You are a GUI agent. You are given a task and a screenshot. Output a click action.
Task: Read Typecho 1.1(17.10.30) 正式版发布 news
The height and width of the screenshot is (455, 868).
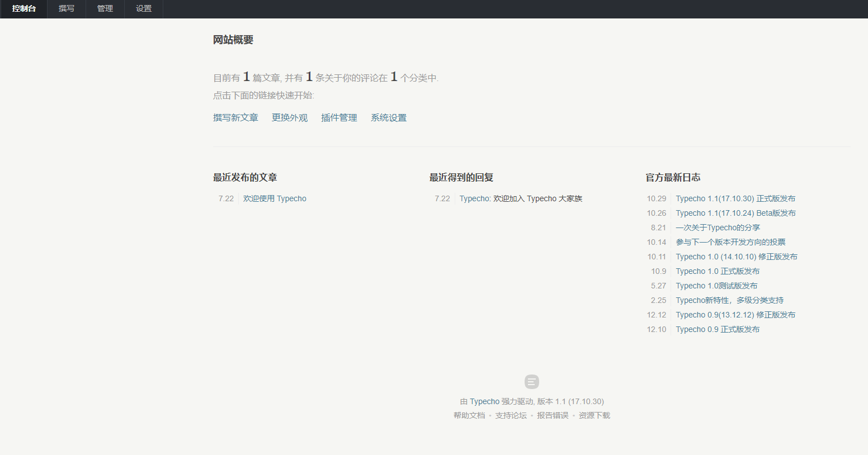point(735,198)
